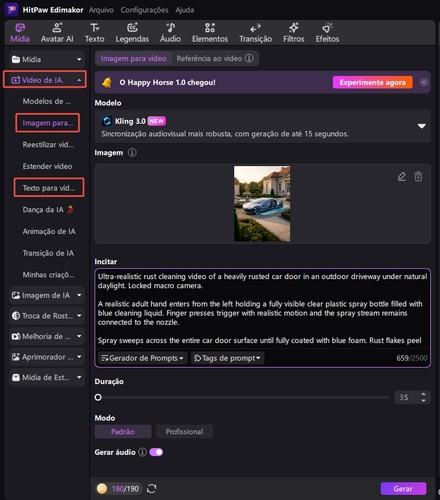440x500 pixels.
Task: Expand the Mídia sidebar dropdown
Action: pos(47,59)
